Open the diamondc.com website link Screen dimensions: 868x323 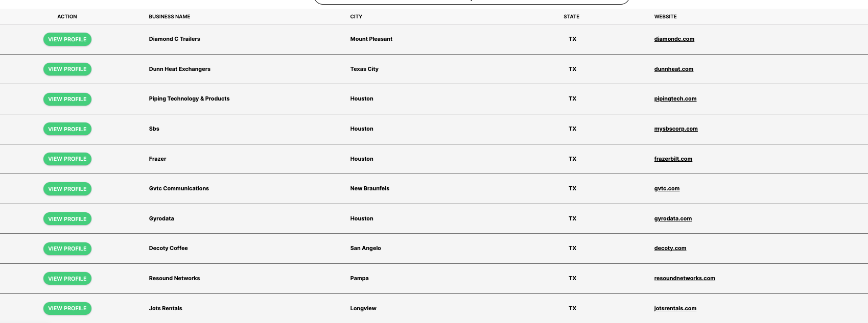click(x=674, y=39)
